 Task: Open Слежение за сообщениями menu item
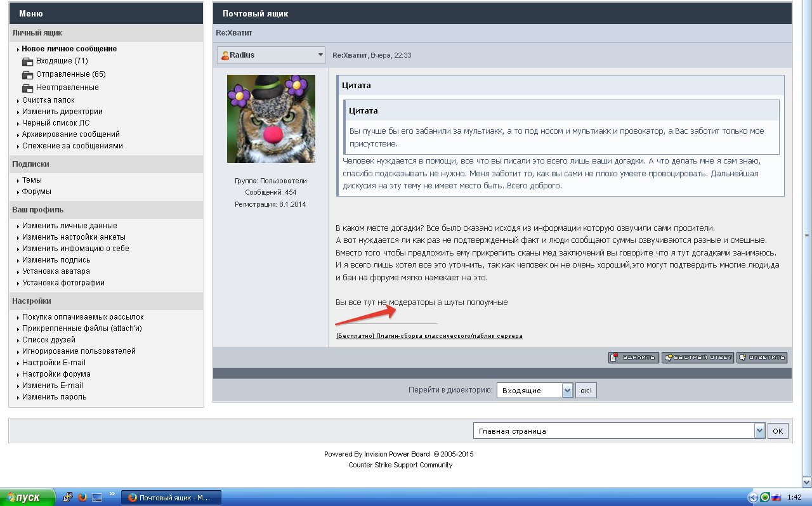pyautogui.click(x=72, y=146)
